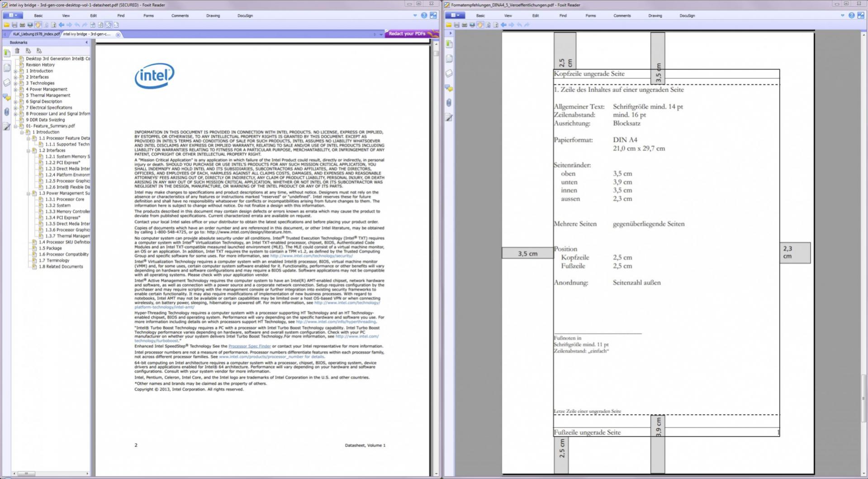This screenshot has height=479, width=868.
Task: Show Attachments paperclip in Formatempfehlungen window sidebar
Action: click(449, 103)
